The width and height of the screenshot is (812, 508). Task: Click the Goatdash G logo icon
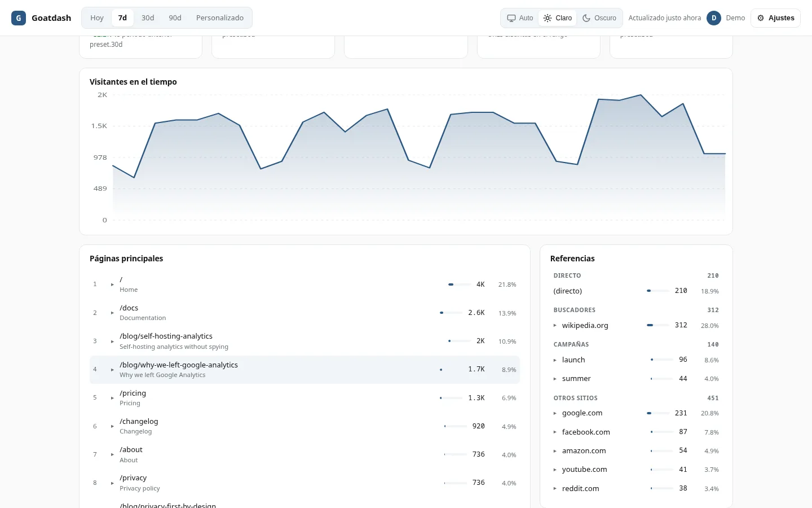(x=19, y=18)
